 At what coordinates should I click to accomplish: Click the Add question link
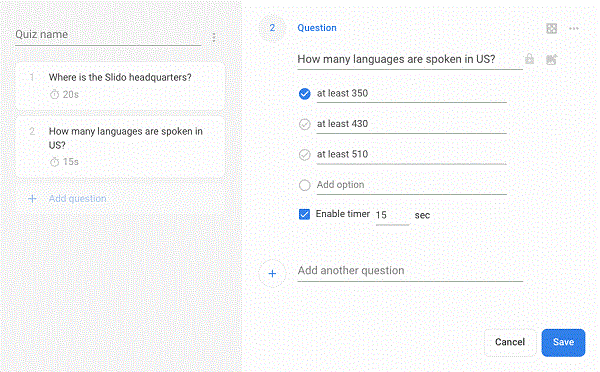[x=78, y=199]
